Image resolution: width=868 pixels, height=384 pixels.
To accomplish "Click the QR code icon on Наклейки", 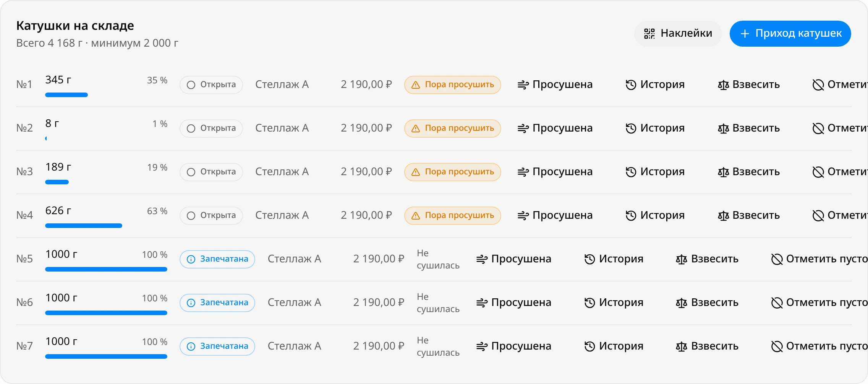I will 649,34.
